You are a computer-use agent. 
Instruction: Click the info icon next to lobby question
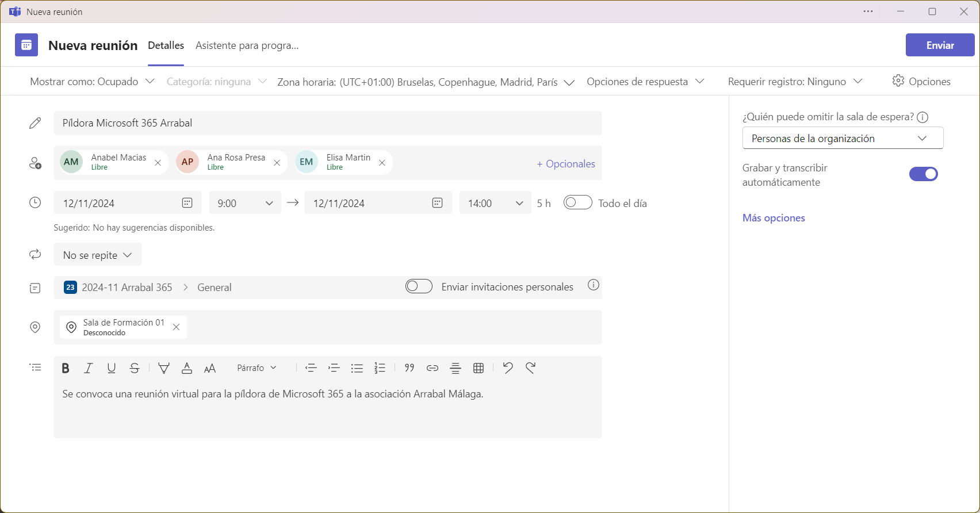(922, 117)
